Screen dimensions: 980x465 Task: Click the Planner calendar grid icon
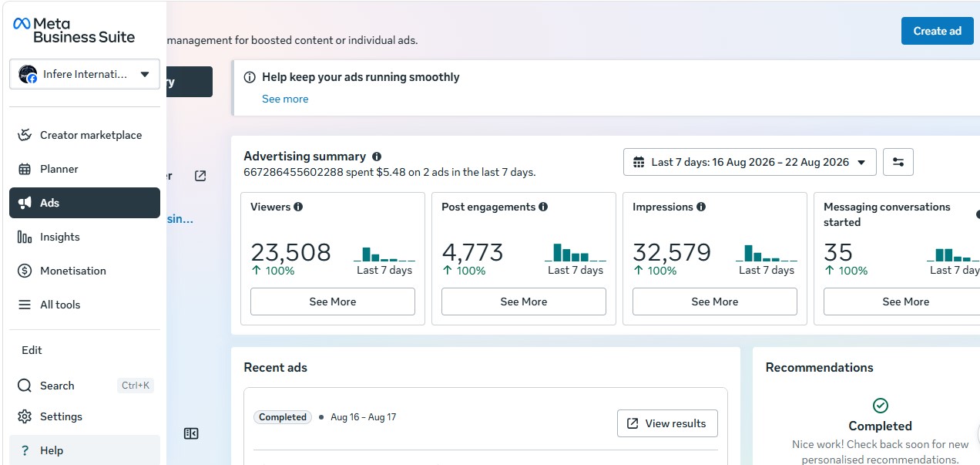(25, 169)
